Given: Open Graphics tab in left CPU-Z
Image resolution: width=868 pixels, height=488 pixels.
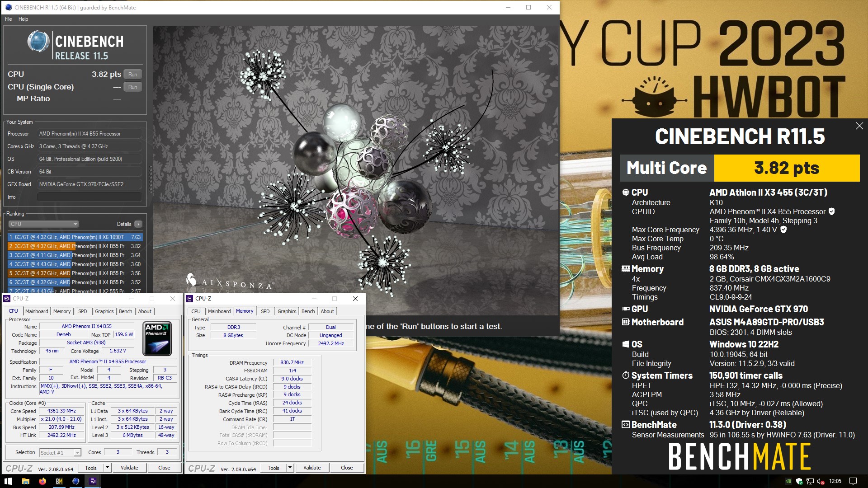Looking at the screenshot, I should [x=104, y=311].
